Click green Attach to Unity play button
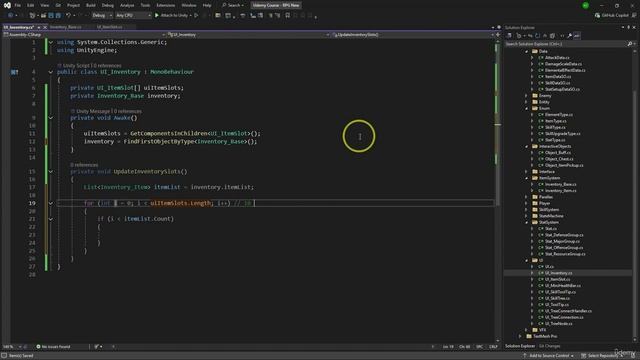Viewport: 640px width, 360px height. pyautogui.click(x=157, y=16)
